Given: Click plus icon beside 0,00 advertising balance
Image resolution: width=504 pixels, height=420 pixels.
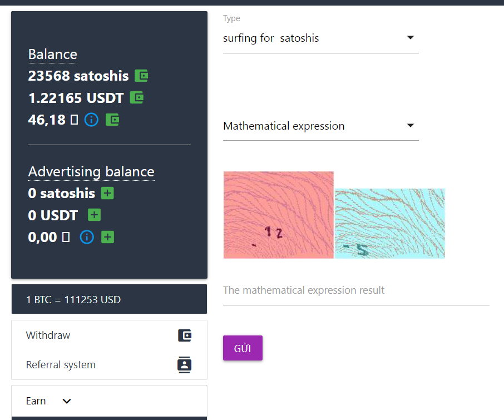Looking at the screenshot, I should [107, 237].
